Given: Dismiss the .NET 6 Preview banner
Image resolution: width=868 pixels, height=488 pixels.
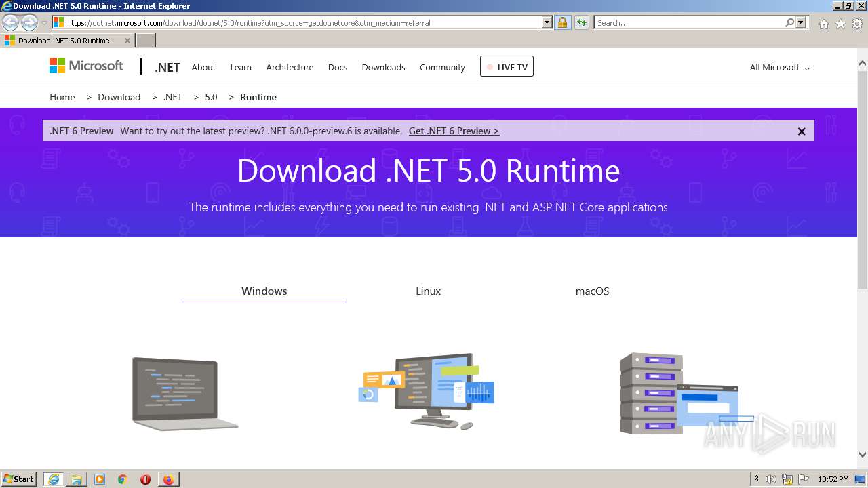Looking at the screenshot, I should pos(802,131).
